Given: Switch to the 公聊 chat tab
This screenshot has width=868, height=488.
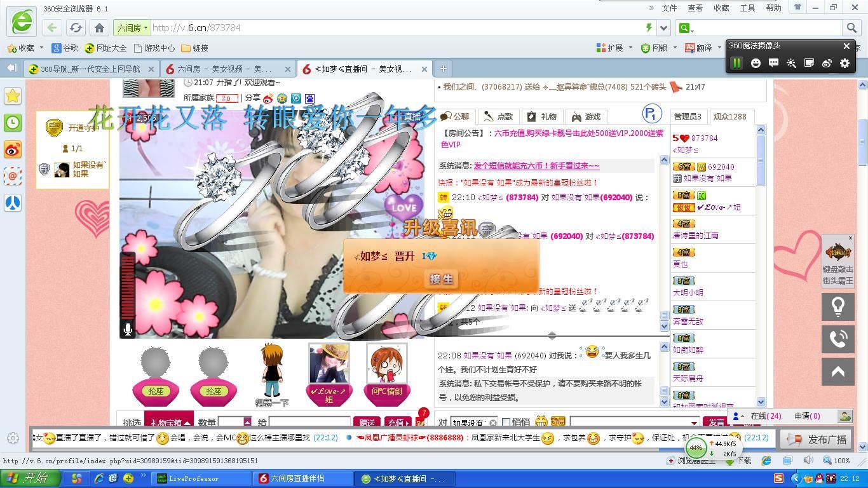Looking at the screenshot, I should [x=455, y=116].
